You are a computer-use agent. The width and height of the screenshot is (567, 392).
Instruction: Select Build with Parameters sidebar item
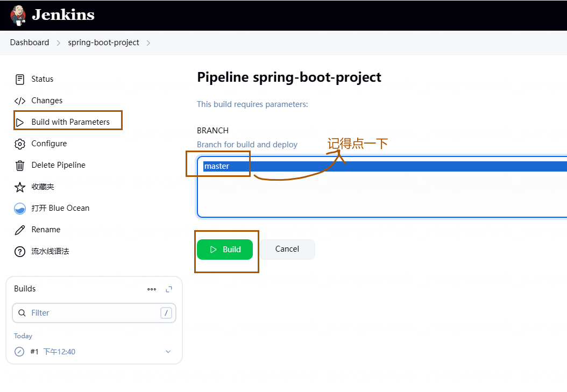pos(70,122)
